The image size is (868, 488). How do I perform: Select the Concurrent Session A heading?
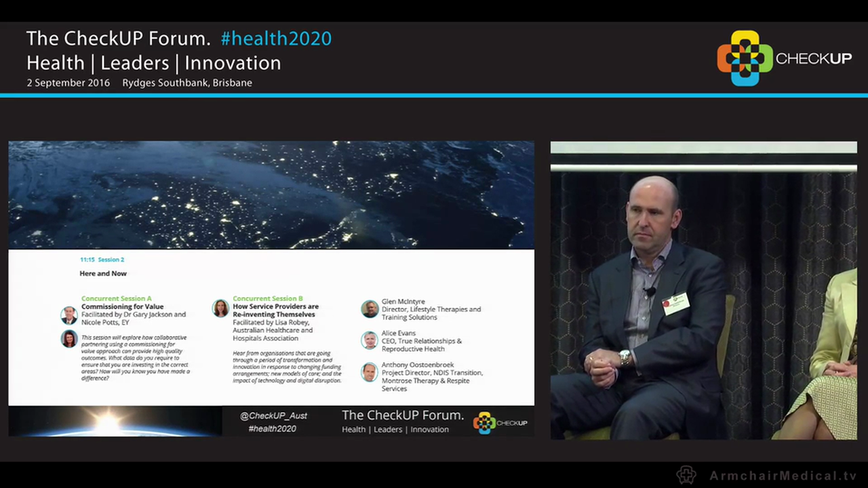117,298
